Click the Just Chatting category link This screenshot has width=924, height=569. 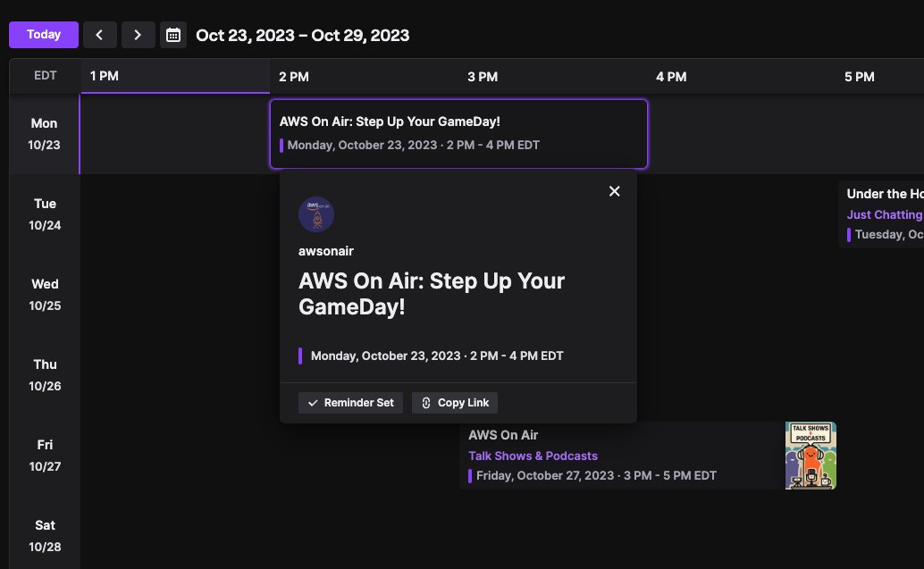pos(884,215)
